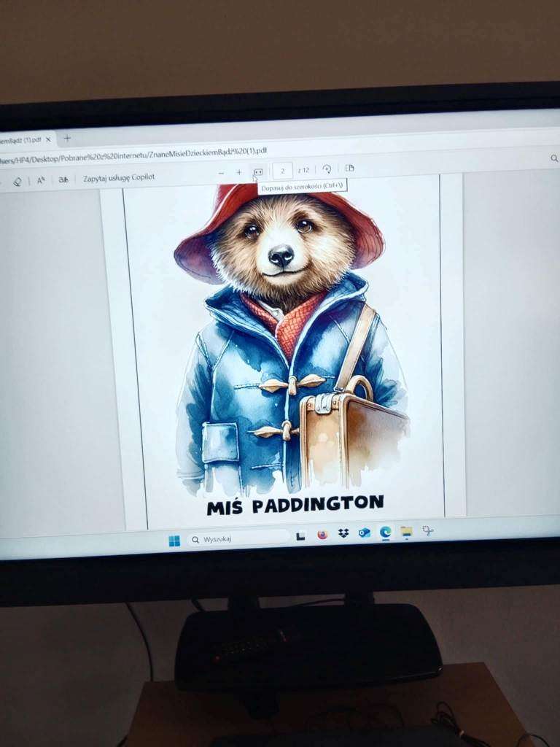Open Find search icon in PDF toolbar
This screenshot has width=560, height=747.
click(554, 158)
